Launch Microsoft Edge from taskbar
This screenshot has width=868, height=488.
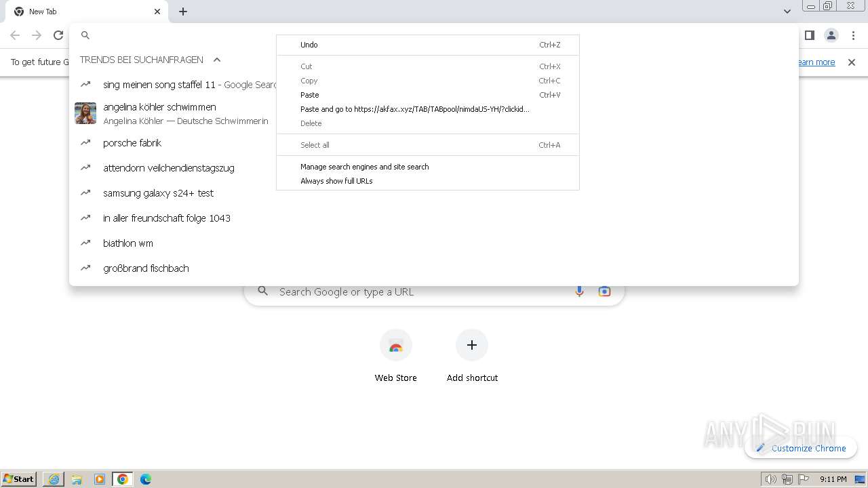[146, 479]
